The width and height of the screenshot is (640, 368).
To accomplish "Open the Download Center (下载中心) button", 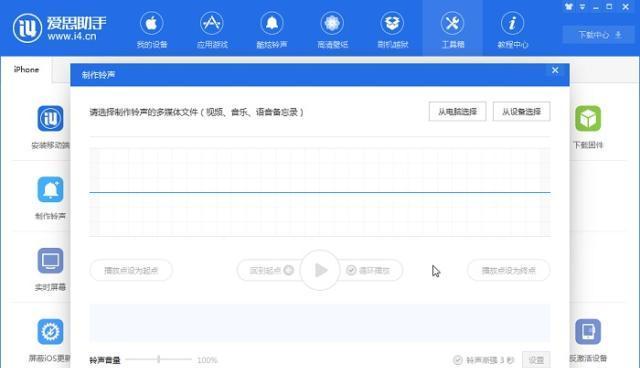I will pyautogui.click(x=600, y=35).
